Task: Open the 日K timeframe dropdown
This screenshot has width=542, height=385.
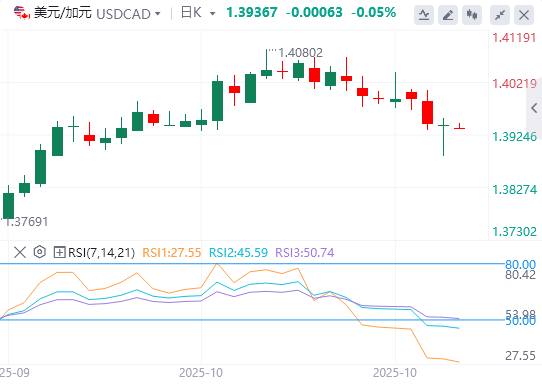Action: 198,13
